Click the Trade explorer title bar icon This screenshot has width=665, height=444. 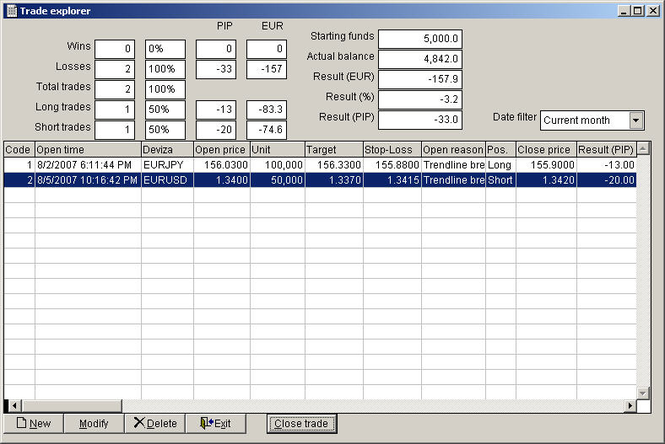pyautogui.click(x=12, y=11)
